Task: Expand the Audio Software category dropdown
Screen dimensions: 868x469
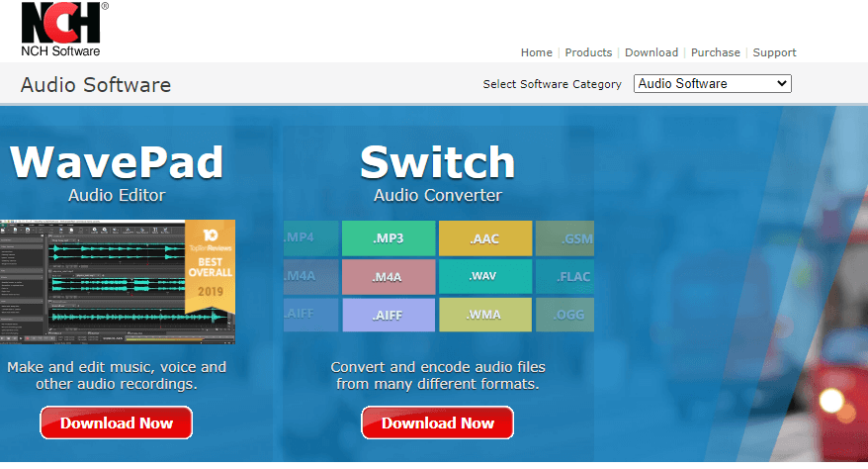Action: pyautogui.click(x=713, y=84)
